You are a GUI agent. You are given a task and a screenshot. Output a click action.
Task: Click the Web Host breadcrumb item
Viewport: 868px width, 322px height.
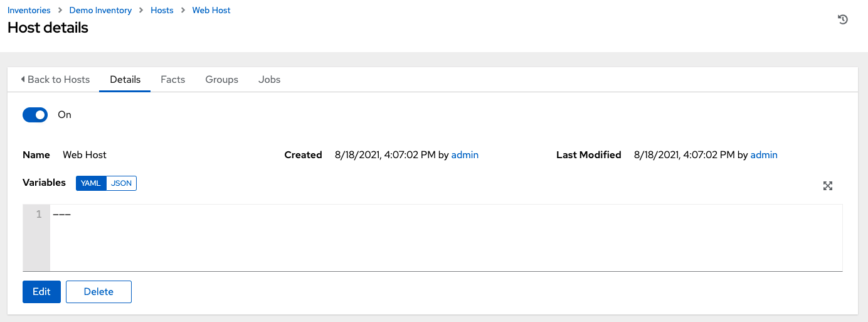[x=211, y=11]
